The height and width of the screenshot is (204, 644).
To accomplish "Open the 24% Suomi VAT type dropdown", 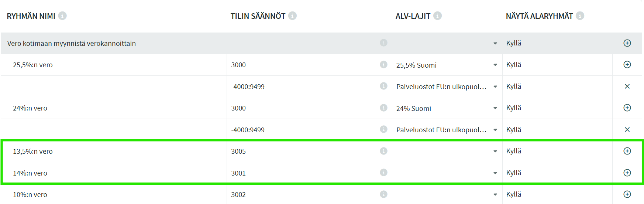I will click(495, 108).
